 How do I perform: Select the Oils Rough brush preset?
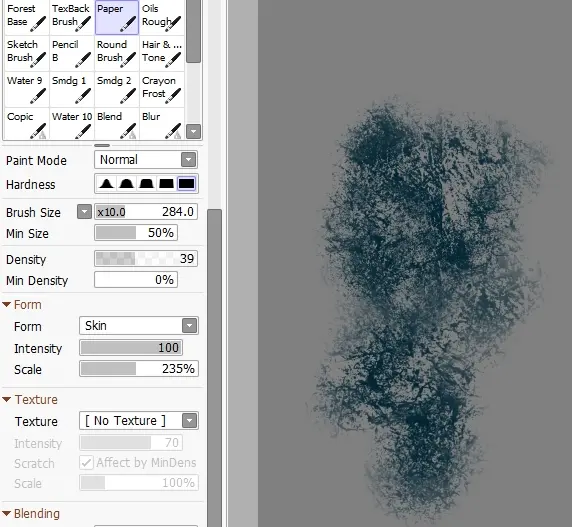click(x=162, y=17)
